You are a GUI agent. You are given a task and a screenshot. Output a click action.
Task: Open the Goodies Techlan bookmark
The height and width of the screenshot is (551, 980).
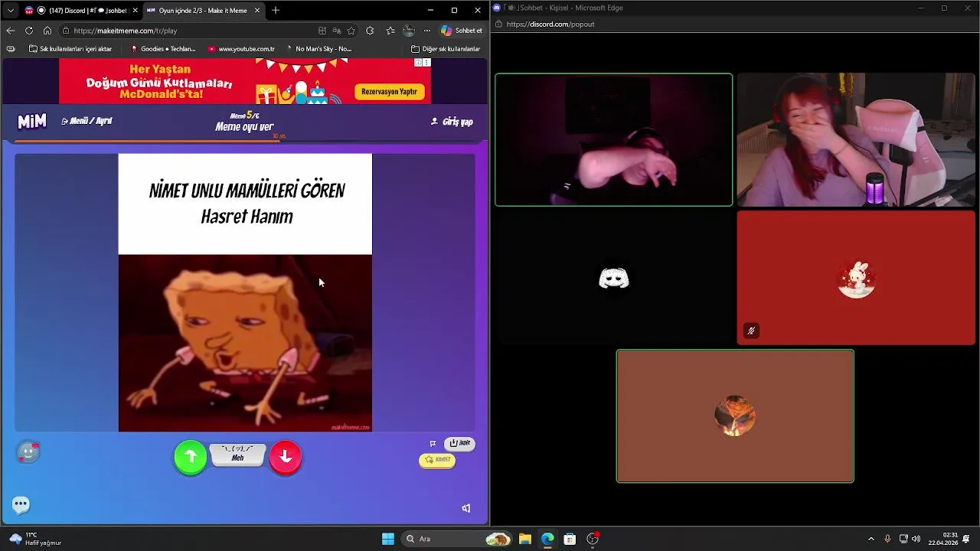click(163, 49)
